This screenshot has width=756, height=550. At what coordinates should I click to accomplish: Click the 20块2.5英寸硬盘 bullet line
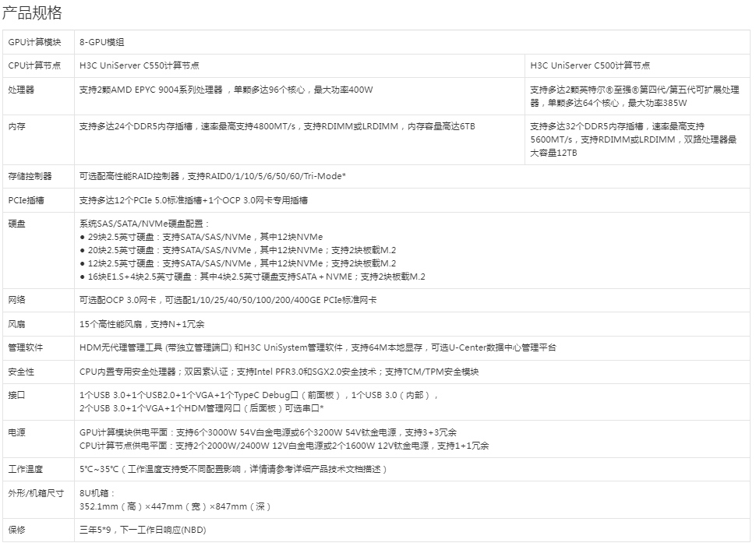(x=238, y=250)
